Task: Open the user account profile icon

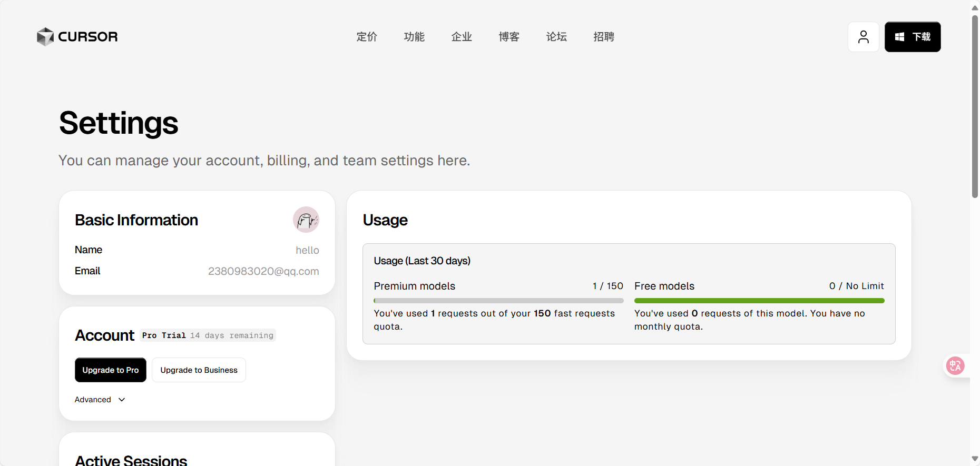Action: coord(863,37)
